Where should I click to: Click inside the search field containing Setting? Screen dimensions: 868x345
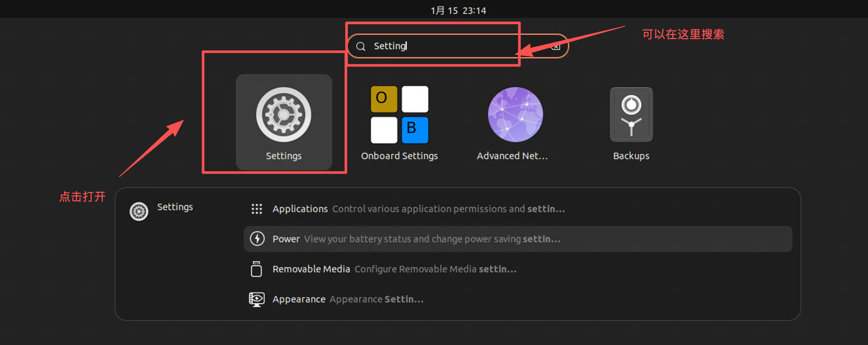(x=458, y=46)
